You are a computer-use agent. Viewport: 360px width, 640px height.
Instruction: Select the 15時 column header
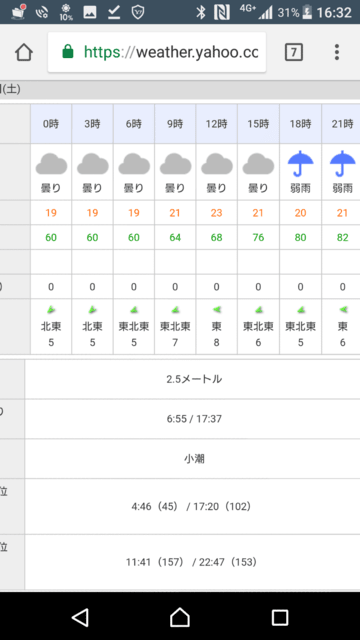click(258, 124)
